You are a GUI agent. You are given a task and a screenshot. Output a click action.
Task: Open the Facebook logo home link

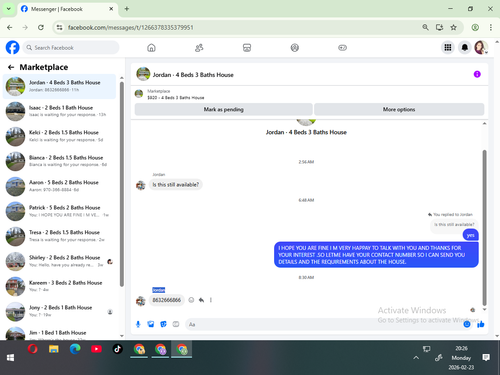pos(12,47)
